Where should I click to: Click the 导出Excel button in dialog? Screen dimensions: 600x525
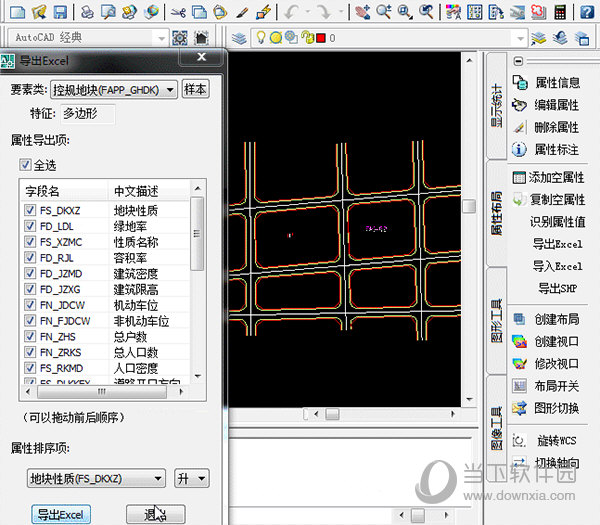tap(61, 514)
